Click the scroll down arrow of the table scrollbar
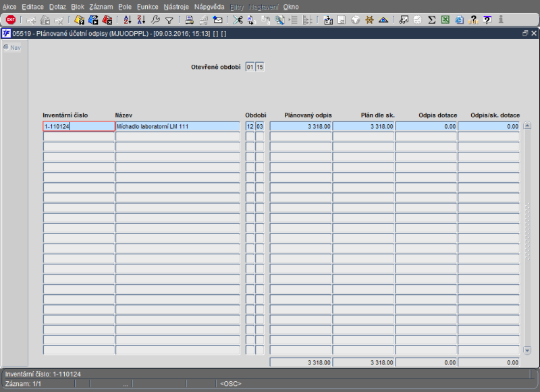This screenshot has width=540, height=392. [527, 350]
